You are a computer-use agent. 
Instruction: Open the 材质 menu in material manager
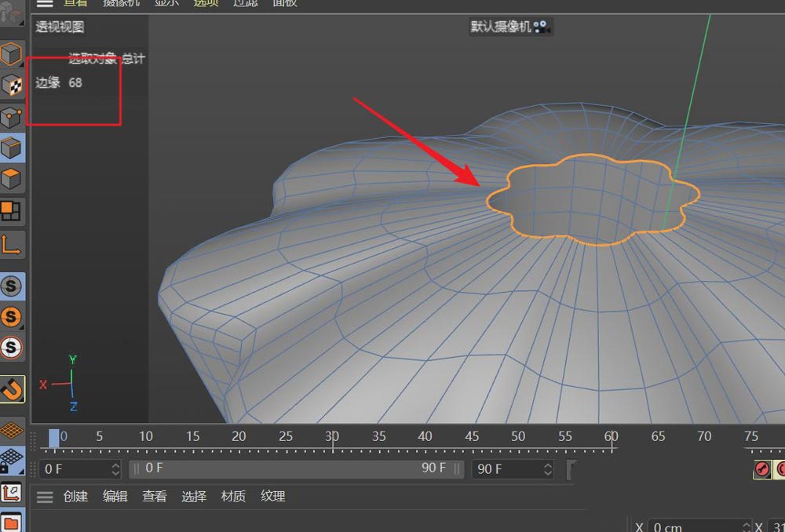pyautogui.click(x=233, y=497)
